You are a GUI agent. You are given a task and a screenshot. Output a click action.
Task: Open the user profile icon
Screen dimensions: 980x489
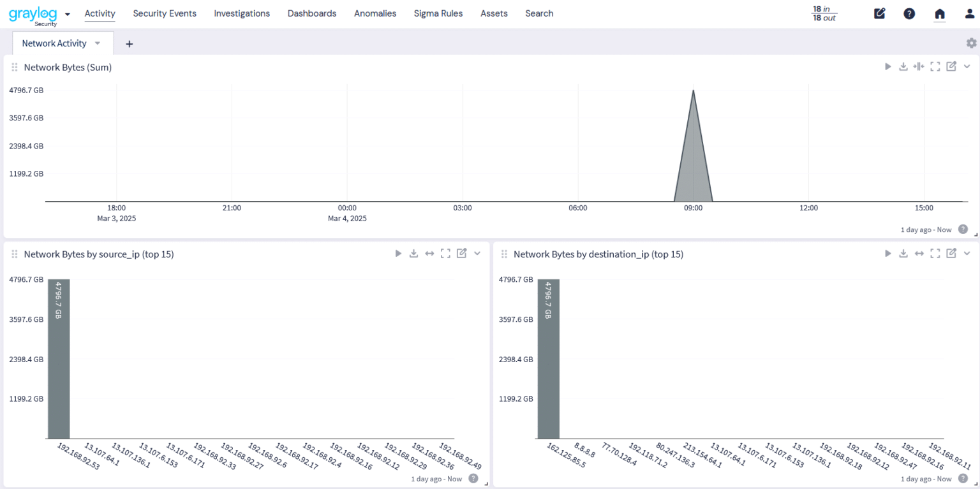click(x=969, y=13)
